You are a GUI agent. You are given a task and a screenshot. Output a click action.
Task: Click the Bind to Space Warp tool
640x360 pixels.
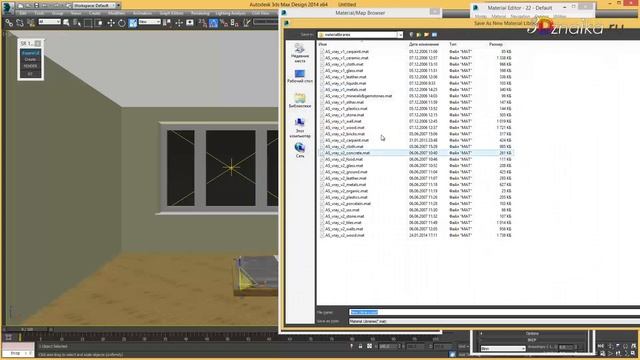[31, 23]
